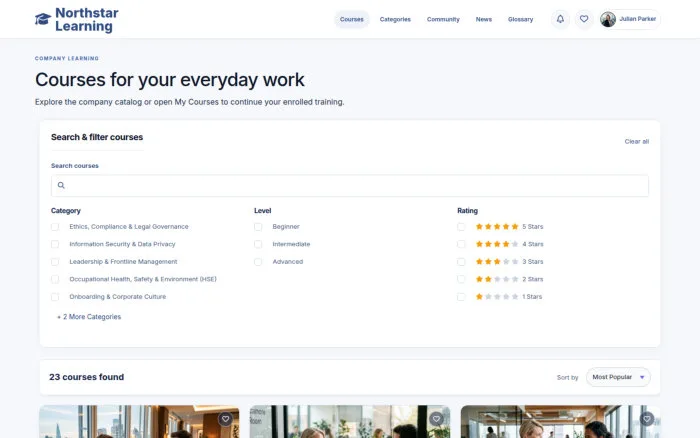The height and width of the screenshot is (438, 700).
Task: Click the 'Level' filter heading
Action: (262, 211)
